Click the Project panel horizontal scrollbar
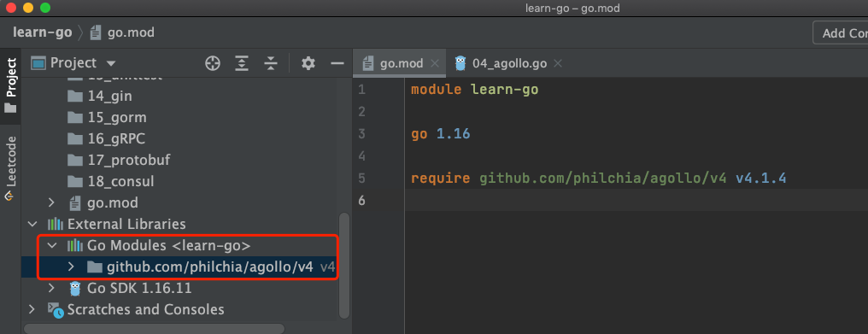This screenshot has width=868, height=334. (153, 329)
